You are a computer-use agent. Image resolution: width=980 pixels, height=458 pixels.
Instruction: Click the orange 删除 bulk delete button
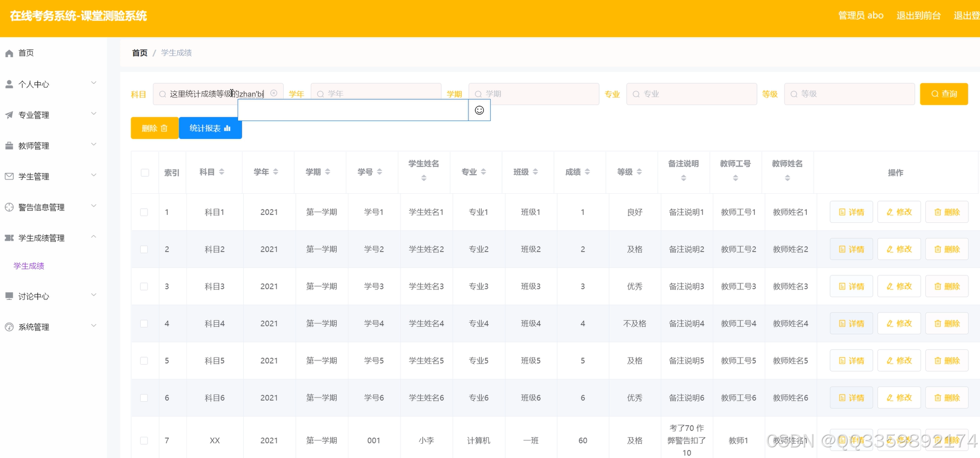pos(155,128)
